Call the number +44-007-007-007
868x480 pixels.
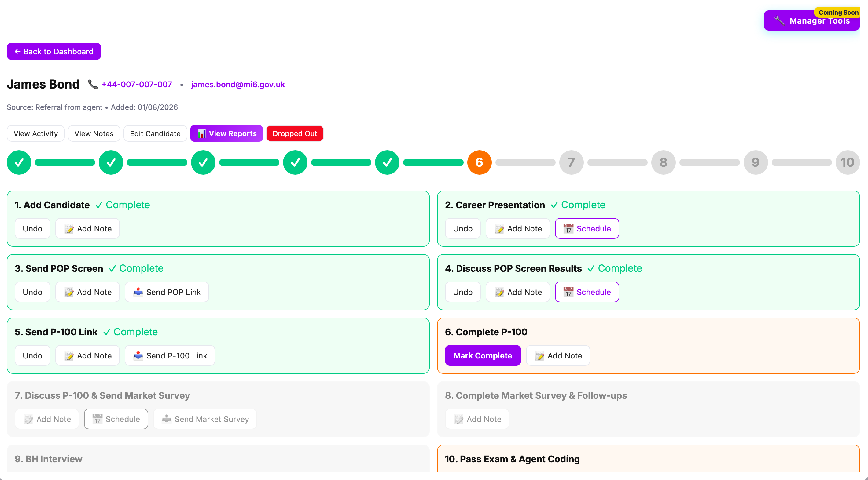[136, 84]
